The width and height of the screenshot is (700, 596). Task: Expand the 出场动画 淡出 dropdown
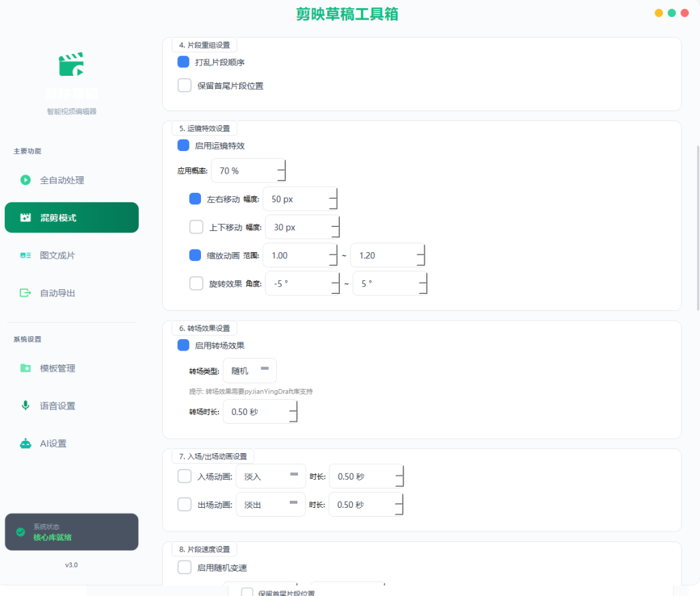pos(271,504)
